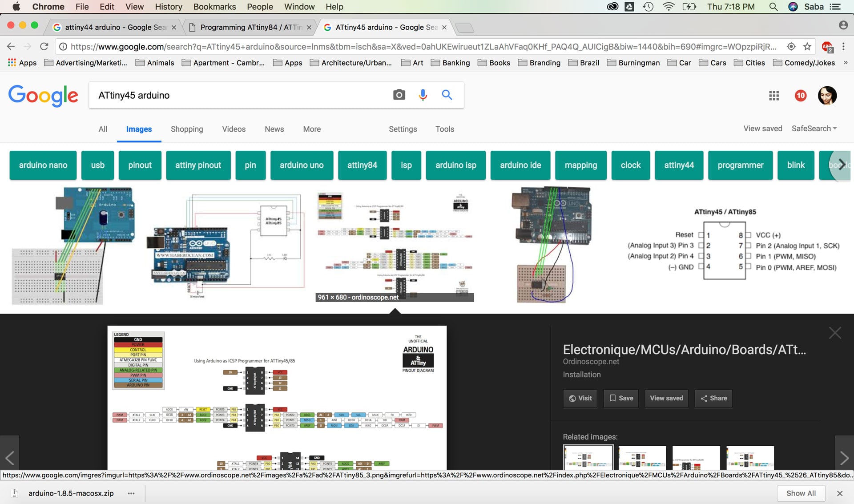This screenshot has width=854, height=504.
Task: Open the Google apps grid icon
Action: [774, 95]
